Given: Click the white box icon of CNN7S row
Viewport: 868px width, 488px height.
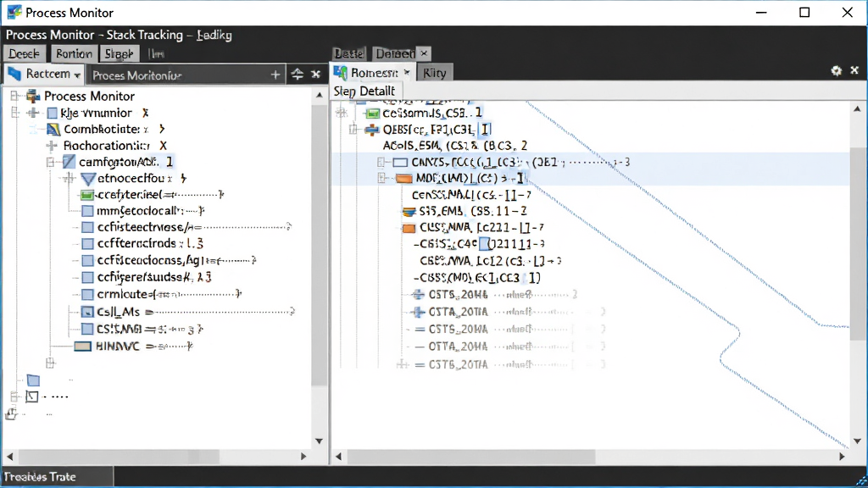Looking at the screenshot, I should pyautogui.click(x=400, y=162).
